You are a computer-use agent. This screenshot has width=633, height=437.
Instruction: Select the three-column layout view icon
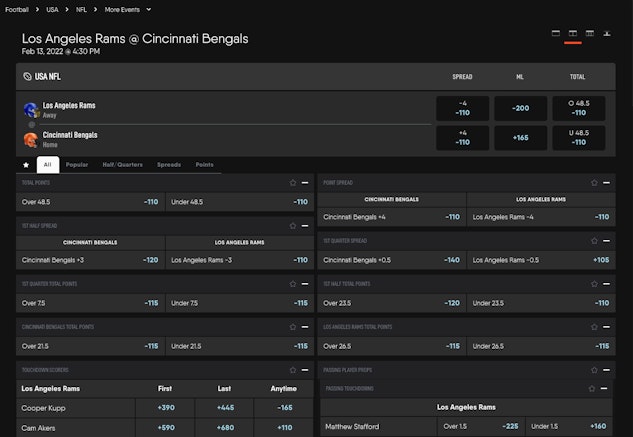tap(589, 33)
